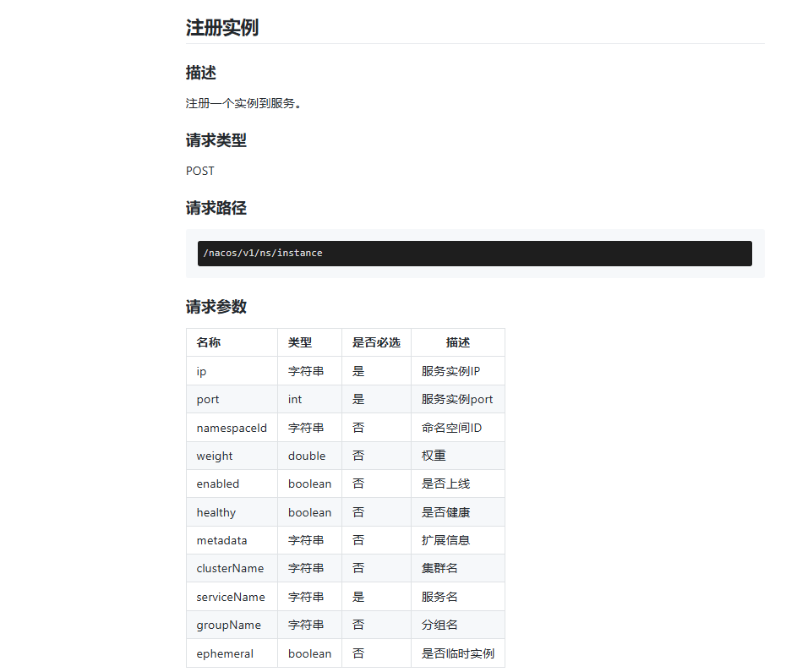Click boolean type in the healthy row
The image size is (786, 672).
click(310, 512)
